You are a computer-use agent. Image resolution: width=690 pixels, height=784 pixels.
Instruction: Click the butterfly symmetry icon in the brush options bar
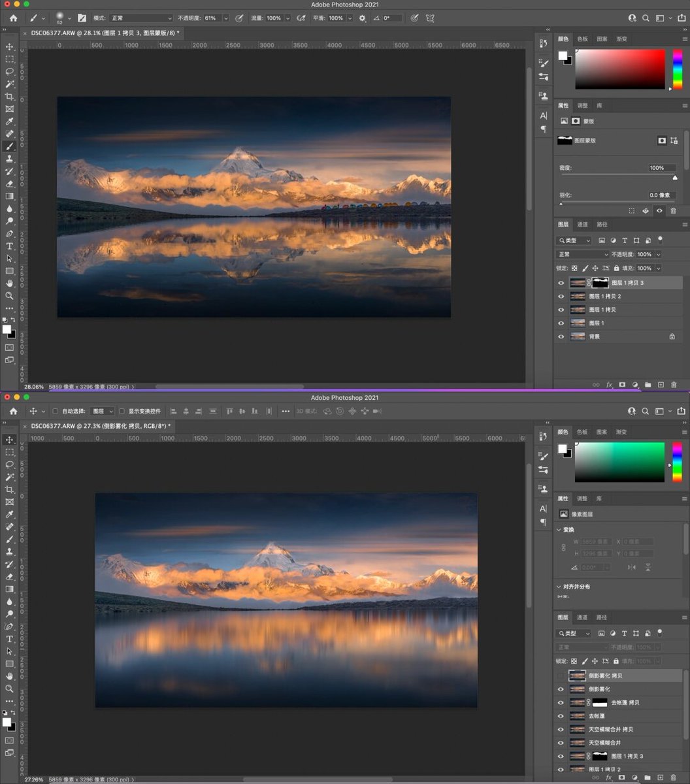430,18
